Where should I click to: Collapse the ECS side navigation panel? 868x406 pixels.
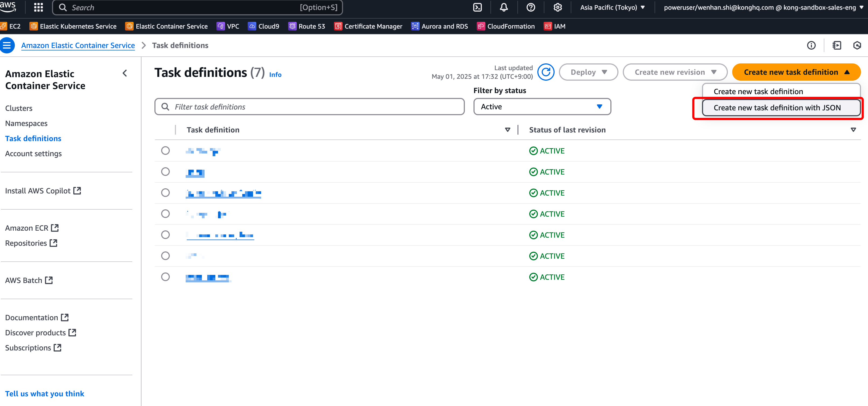click(x=125, y=73)
